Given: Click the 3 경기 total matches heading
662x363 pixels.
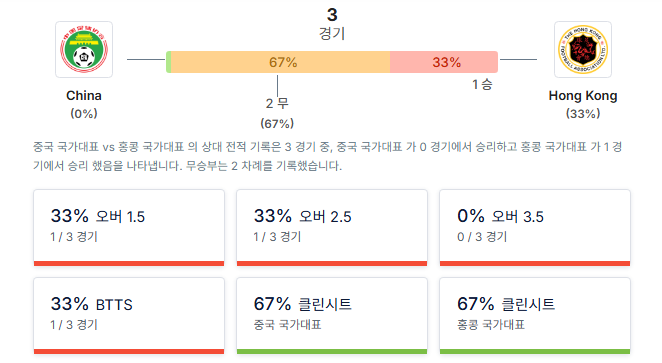Looking at the screenshot, I should 332,24.
